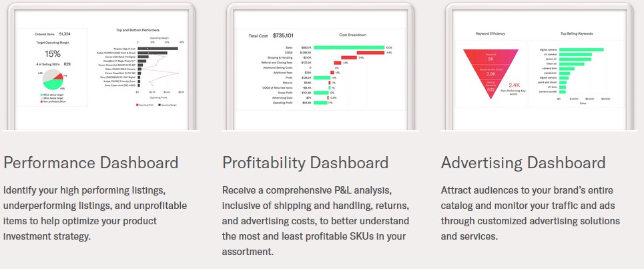The height and width of the screenshot is (269, 644).
Task: Click the red COGS bar in Cost Breakdown
Action: click(370, 53)
